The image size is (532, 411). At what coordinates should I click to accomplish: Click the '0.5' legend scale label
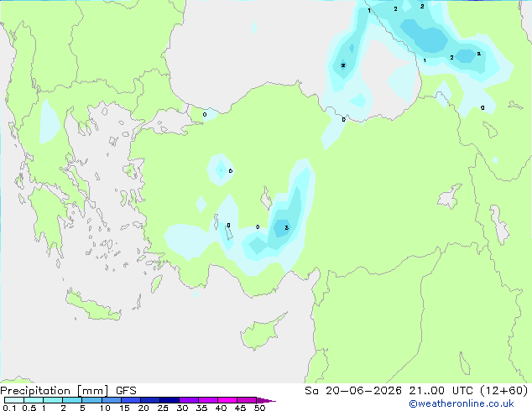click(29, 408)
